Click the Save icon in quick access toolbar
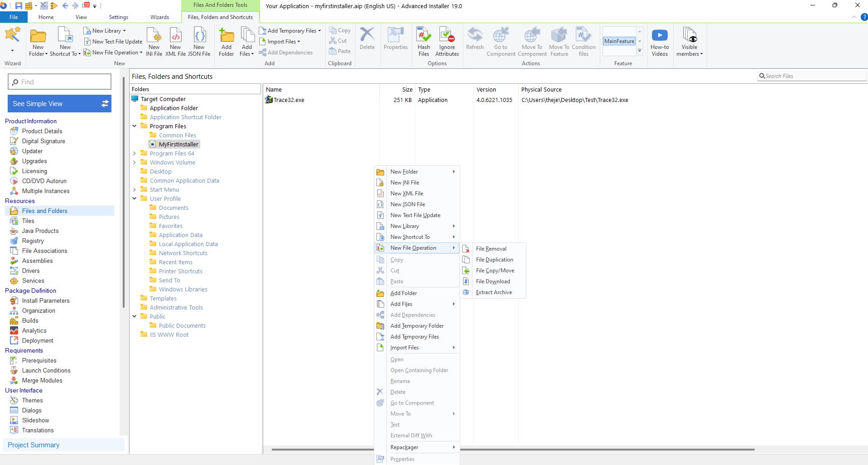This screenshot has height=465, width=868. click(x=19, y=5)
